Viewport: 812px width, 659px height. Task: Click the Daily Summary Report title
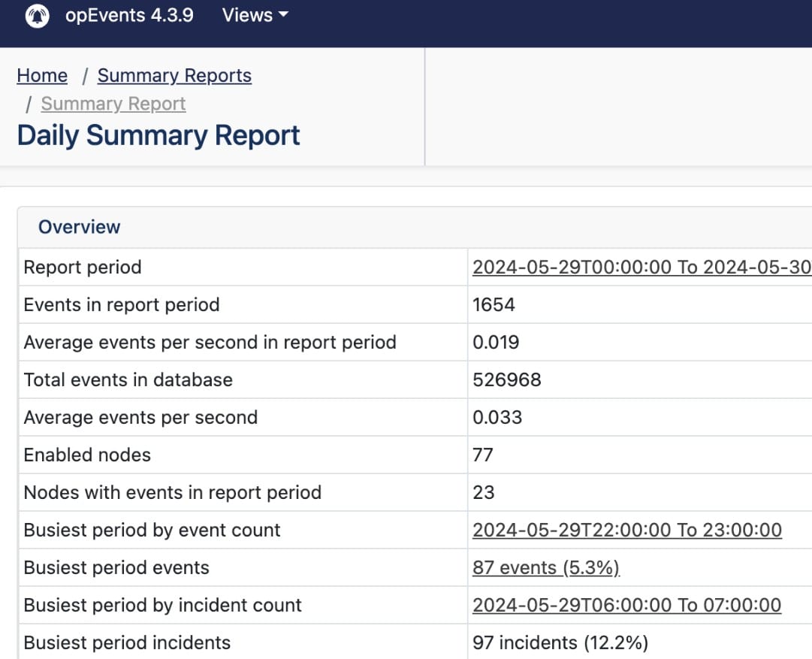[158, 135]
